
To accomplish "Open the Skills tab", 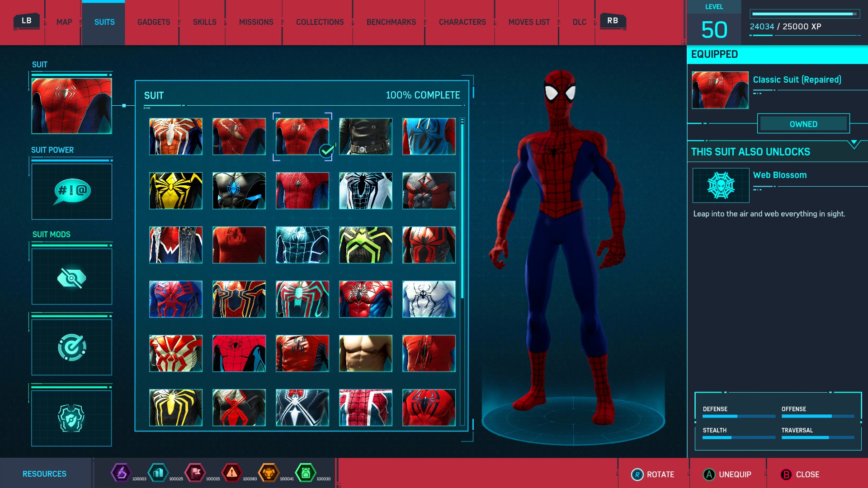I will click(x=204, y=22).
